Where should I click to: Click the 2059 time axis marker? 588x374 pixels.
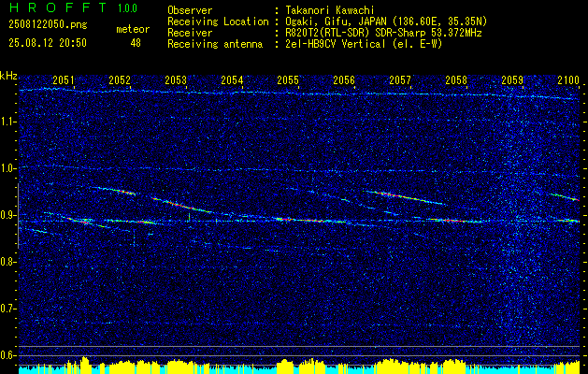pos(512,79)
